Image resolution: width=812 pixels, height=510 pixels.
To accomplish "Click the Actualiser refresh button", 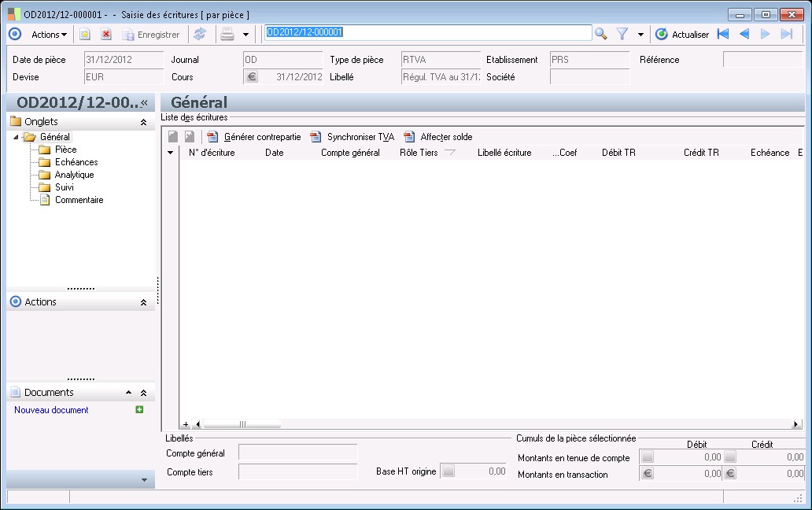I will (x=682, y=35).
